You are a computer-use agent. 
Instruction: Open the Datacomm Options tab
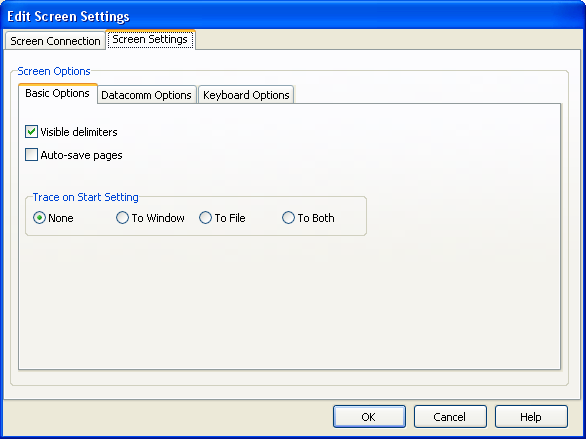pos(146,95)
